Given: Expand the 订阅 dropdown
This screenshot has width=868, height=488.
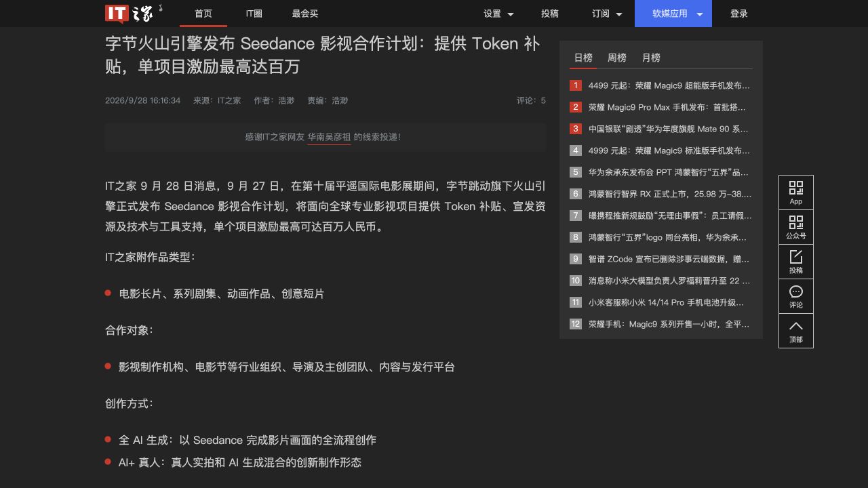Looking at the screenshot, I should pyautogui.click(x=607, y=14).
